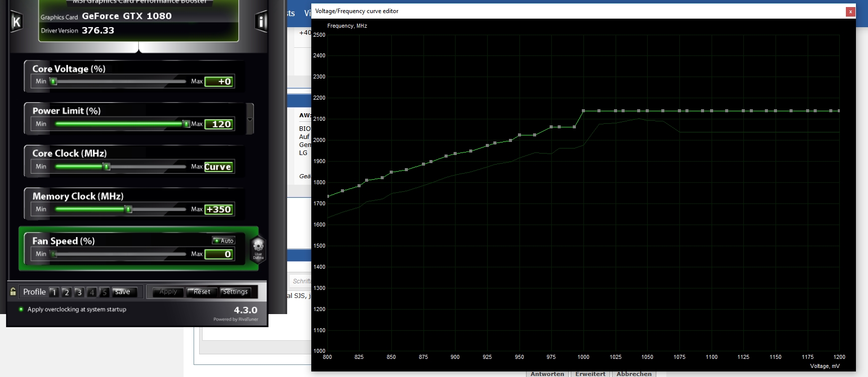
Task: Click the Fan Speed value field 0
Action: [x=219, y=254]
